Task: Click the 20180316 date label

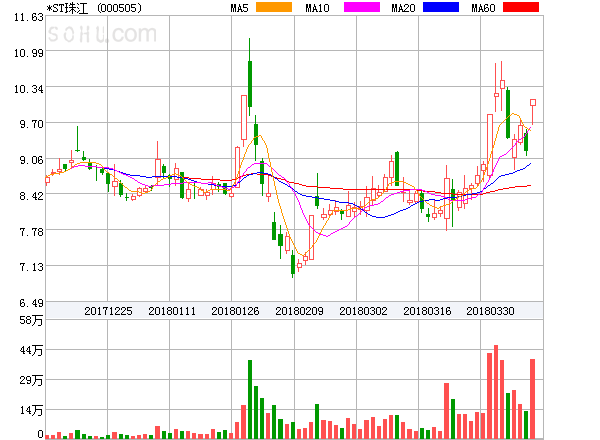Action: pos(427,311)
